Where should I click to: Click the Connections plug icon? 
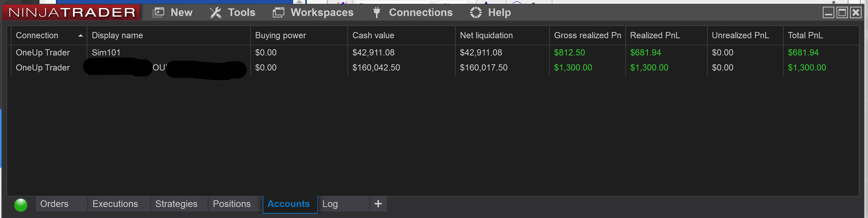click(377, 12)
